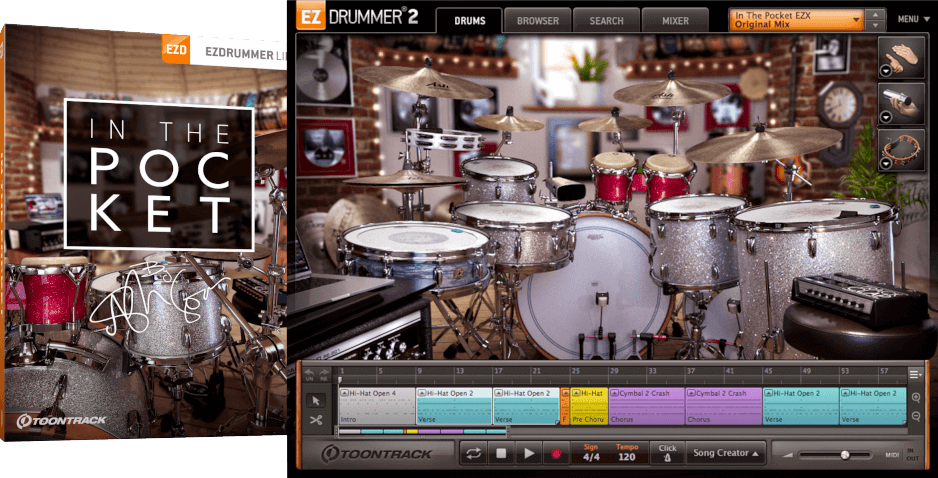Click the song overview scrollbar strip

point(423,431)
